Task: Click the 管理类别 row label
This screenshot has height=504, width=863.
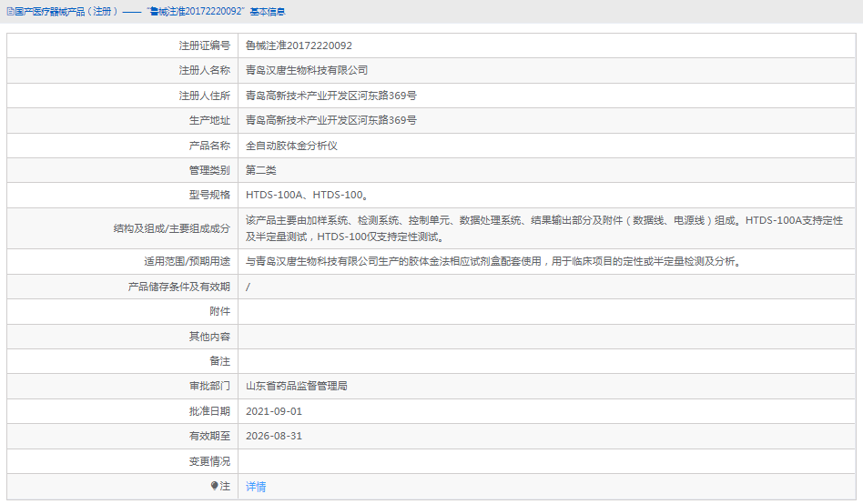Action: point(209,170)
